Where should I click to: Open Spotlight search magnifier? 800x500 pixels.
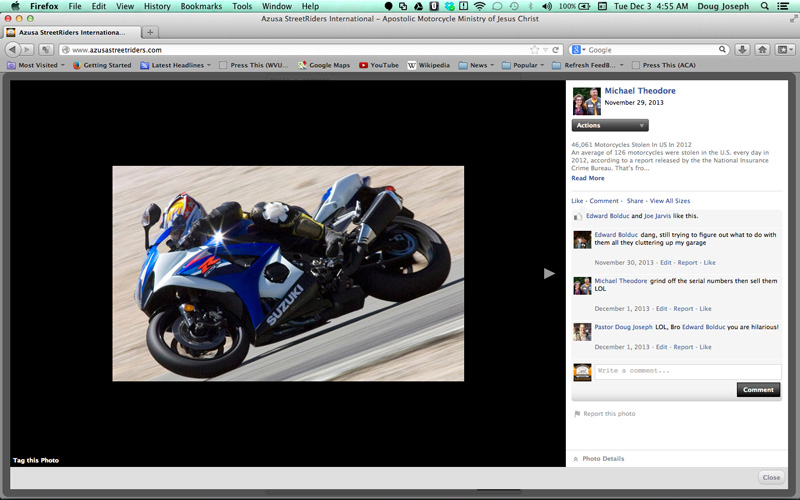click(x=764, y=6)
